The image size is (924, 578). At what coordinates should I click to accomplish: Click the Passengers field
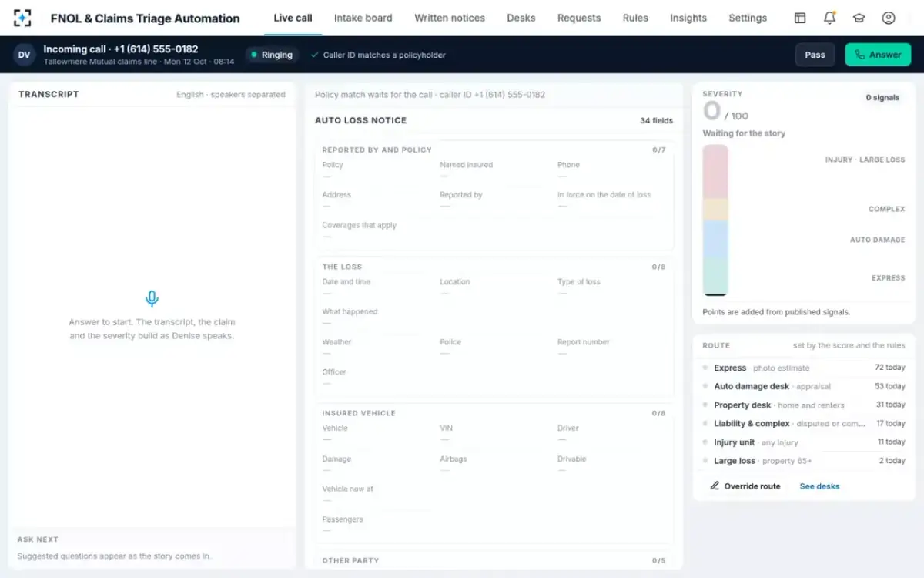494,525
